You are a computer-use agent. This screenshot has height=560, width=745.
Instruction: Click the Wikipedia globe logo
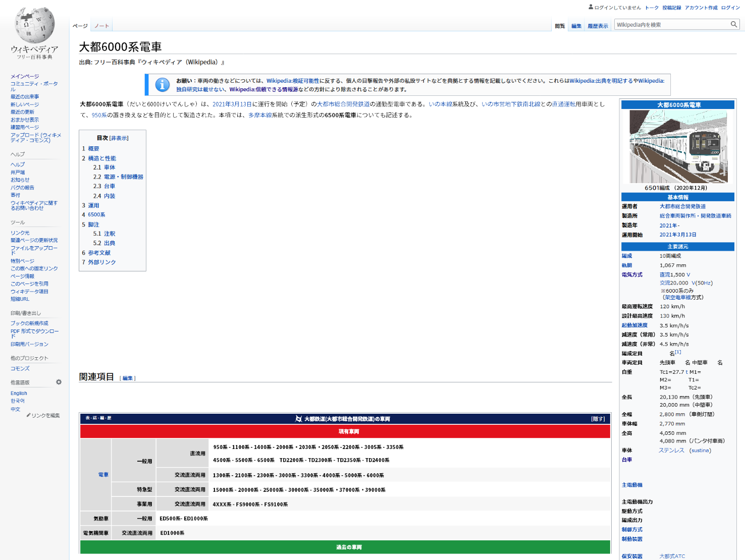click(x=34, y=26)
